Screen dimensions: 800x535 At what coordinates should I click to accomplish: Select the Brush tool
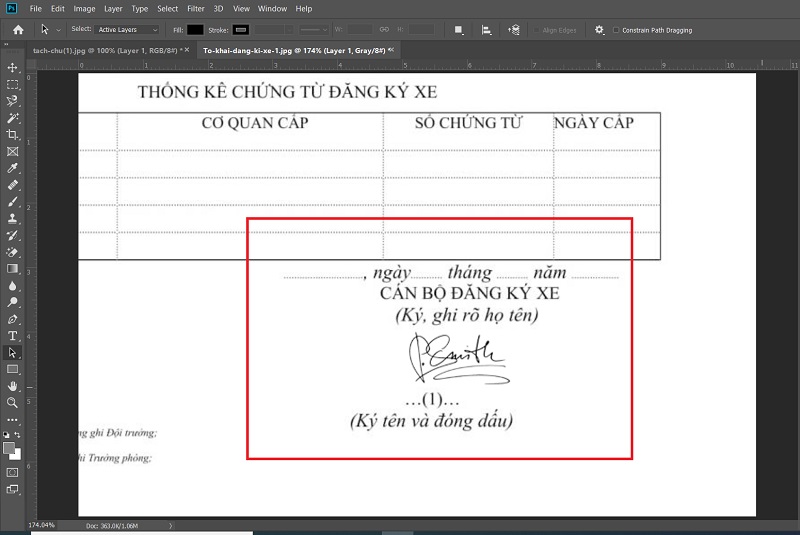[12, 202]
